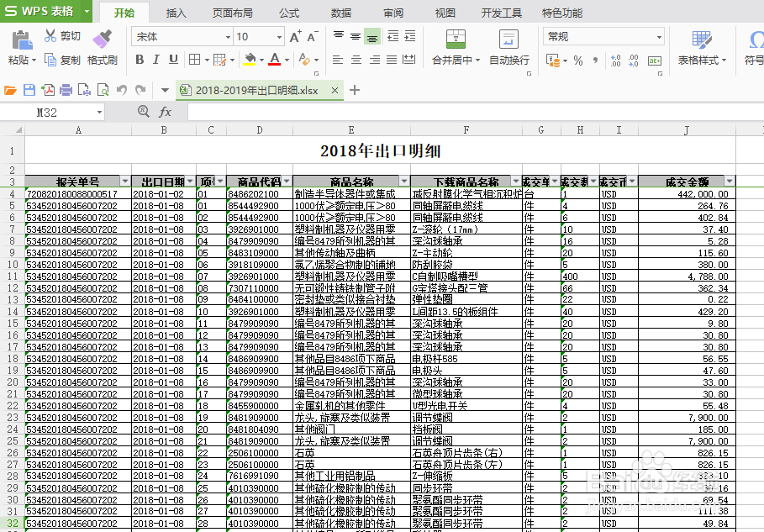Toggle Italic formatting
The height and width of the screenshot is (532, 764).
coord(156,60)
